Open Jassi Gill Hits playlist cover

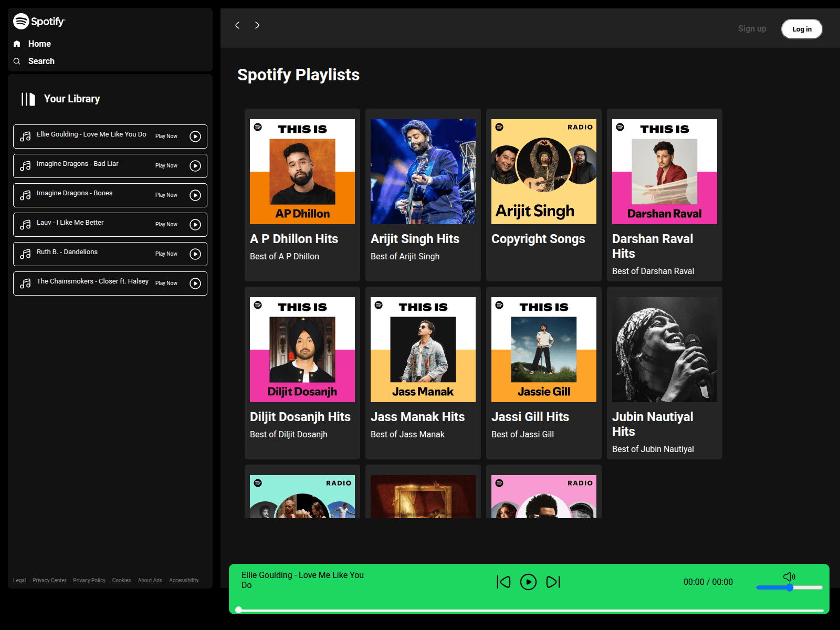[x=544, y=350]
